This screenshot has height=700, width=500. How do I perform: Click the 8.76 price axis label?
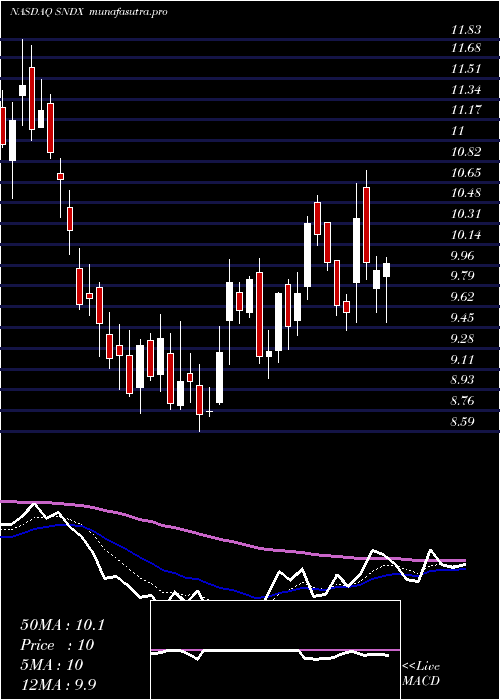point(463,400)
